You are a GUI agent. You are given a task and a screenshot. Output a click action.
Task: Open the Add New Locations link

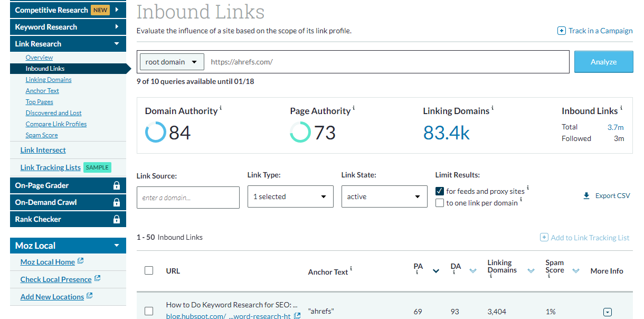[x=52, y=297]
